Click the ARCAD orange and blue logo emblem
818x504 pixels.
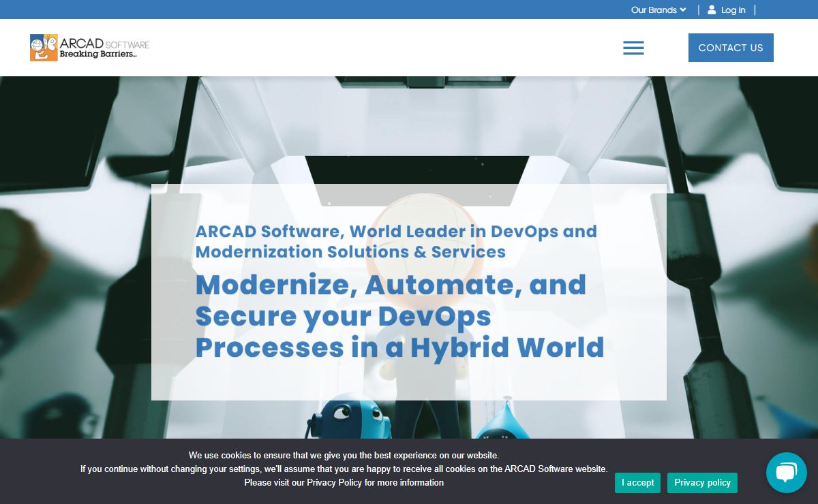coord(44,48)
